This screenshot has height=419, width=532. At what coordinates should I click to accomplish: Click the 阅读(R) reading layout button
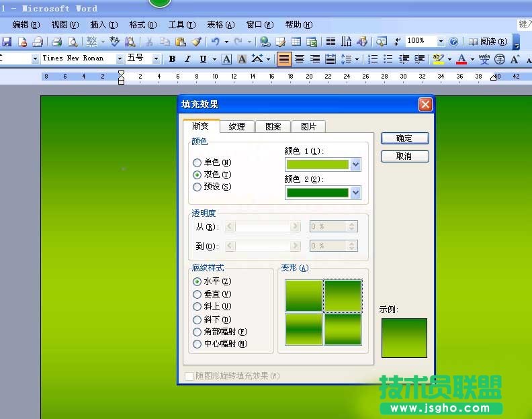click(488, 42)
